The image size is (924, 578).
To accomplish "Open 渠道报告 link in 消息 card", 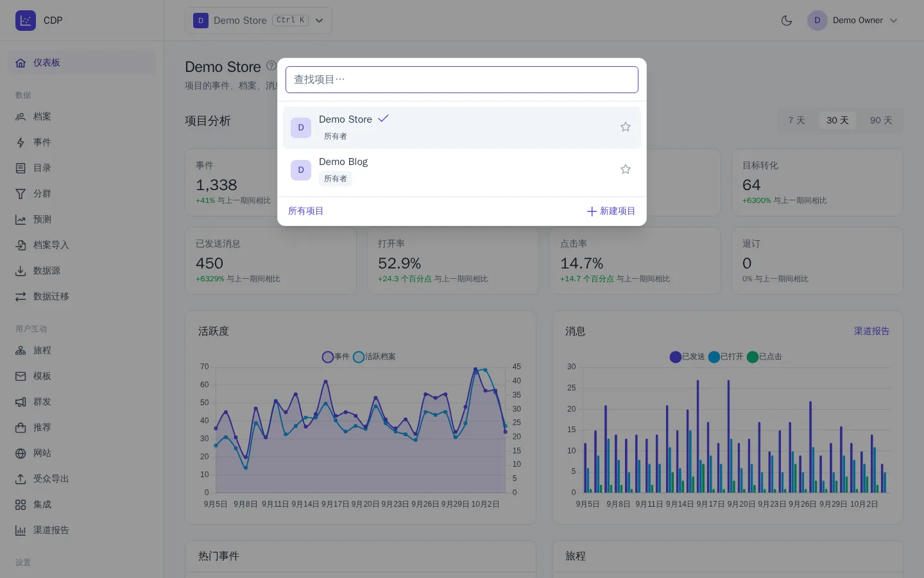I will 871,331.
